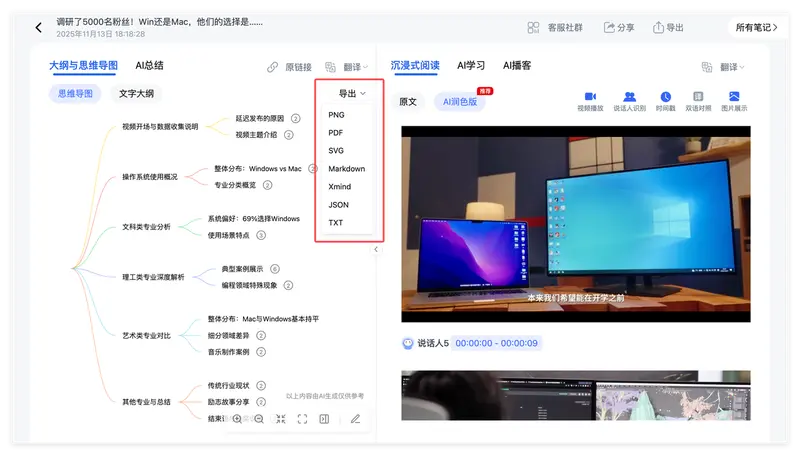Collapse left panel with divider chevron
Image resolution: width=800 pixels, height=455 pixels.
click(376, 249)
